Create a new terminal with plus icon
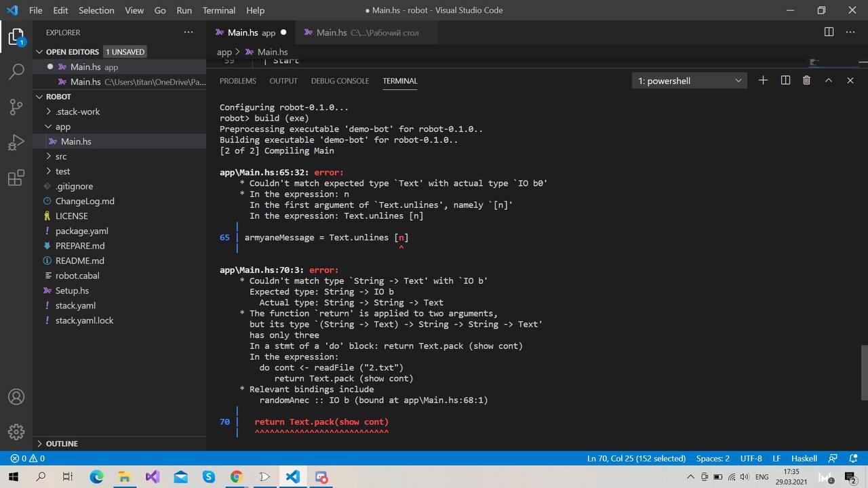The height and width of the screenshot is (488, 868). pos(763,81)
